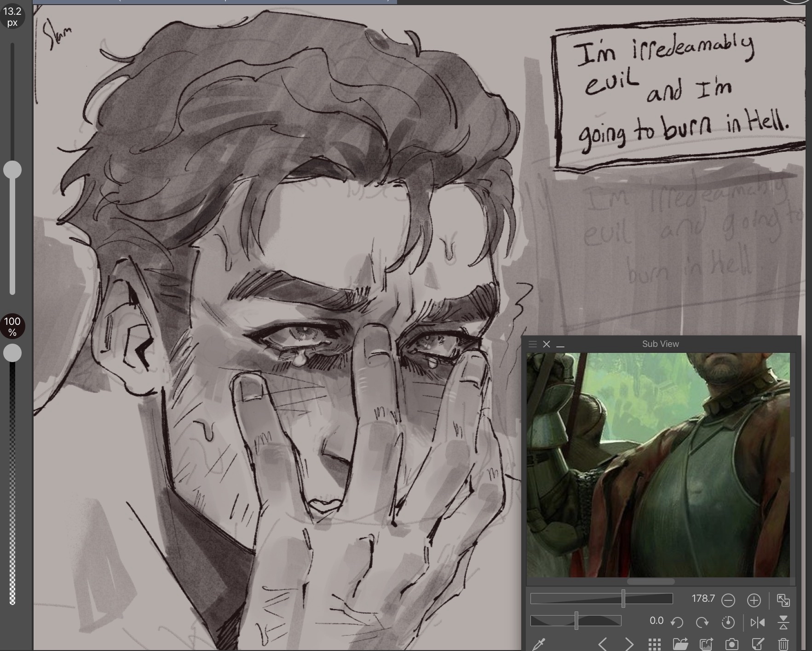Click the brush size slider handle

[x=12, y=170]
